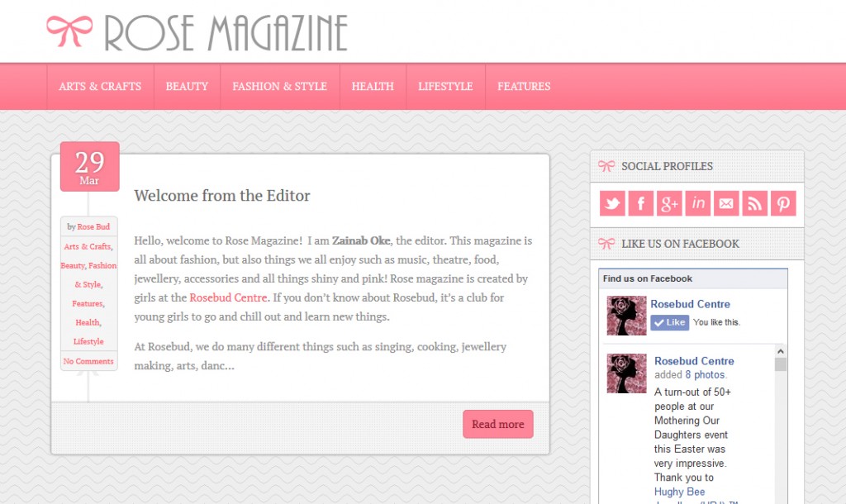846x504 pixels.
Task: Open the Twitter social profile icon
Action: point(612,203)
